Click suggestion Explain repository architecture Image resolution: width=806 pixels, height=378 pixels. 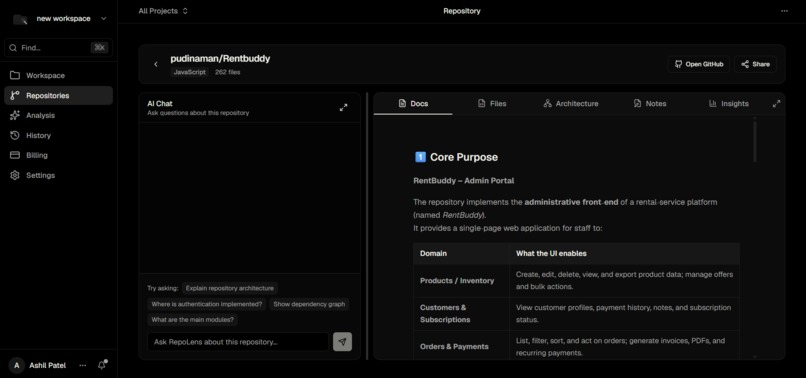230,288
